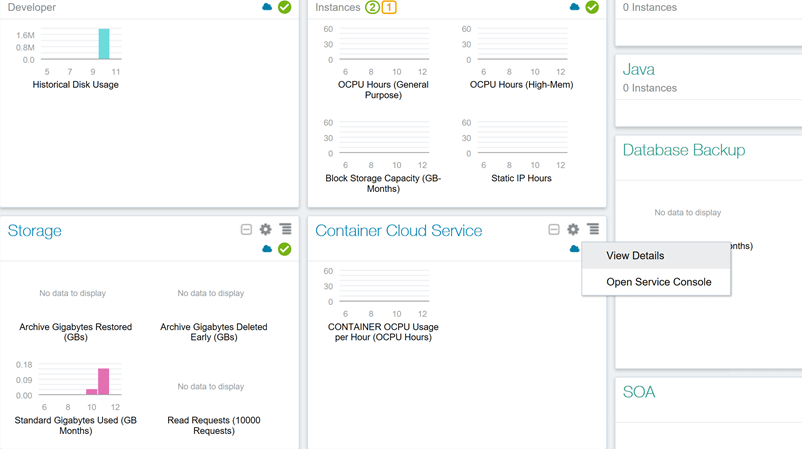Click the Container Cloud Service gear icon
Screen dimensions: 802x449
573,230
